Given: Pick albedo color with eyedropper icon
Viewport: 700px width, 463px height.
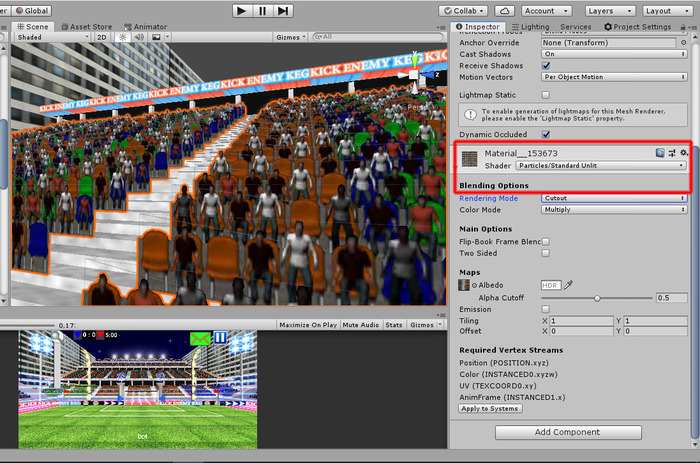Looking at the screenshot, I should (x=568, y=285).
